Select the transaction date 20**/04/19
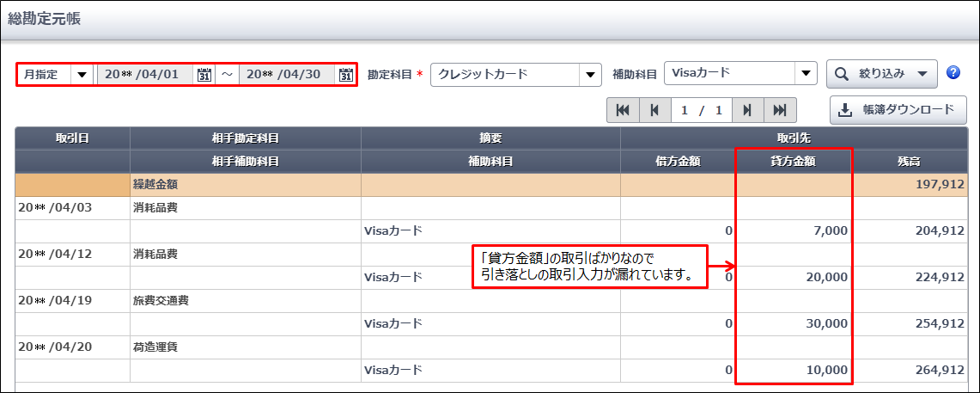980x393 pixels. pyautogui.click(x=55, y=300)
